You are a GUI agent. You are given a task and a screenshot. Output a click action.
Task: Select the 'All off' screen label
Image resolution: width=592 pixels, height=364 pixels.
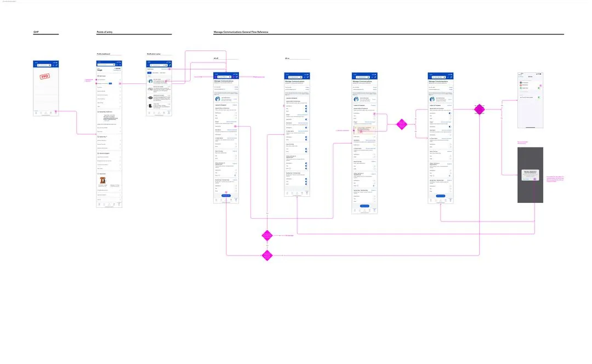[x=216, y=59]
